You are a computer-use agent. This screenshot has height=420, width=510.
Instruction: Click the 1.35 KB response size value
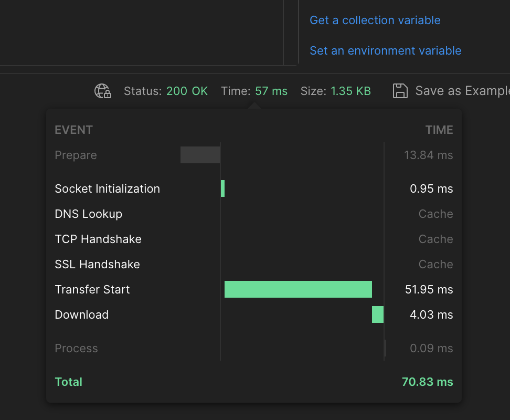[x=350, y=91]
